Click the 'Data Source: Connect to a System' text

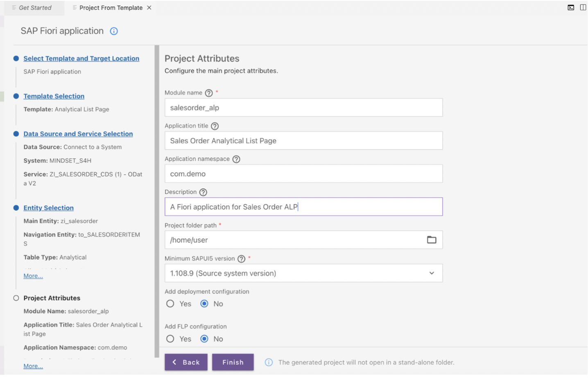[72, 147]
